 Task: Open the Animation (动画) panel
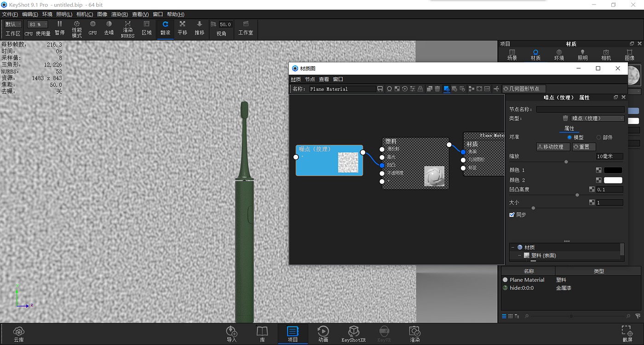coord(323,334)
